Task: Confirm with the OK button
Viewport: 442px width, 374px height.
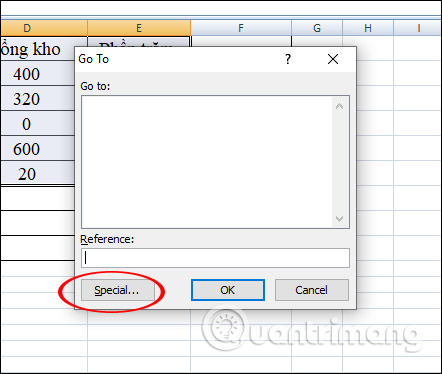Action: click(x=228, y=290)
